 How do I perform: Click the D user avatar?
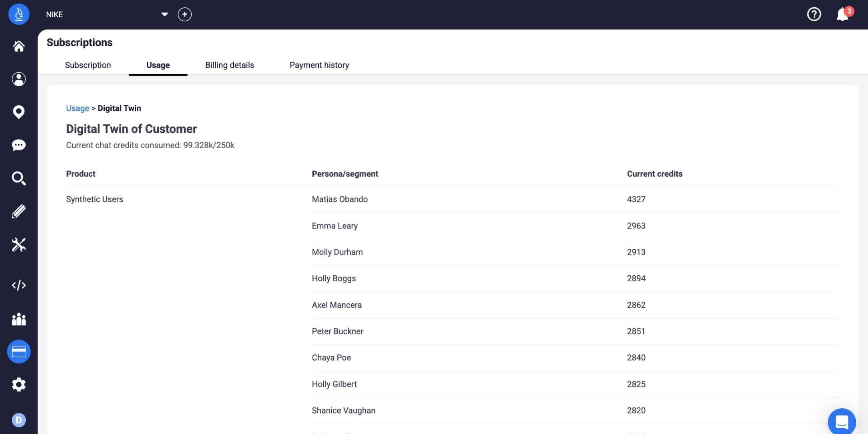pyautogui.click(x=19, y=420)
